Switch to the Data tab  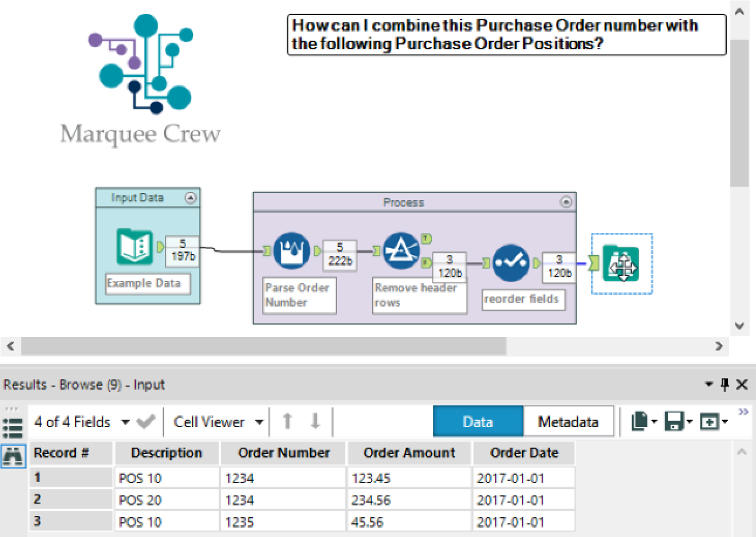coord(477,421)
